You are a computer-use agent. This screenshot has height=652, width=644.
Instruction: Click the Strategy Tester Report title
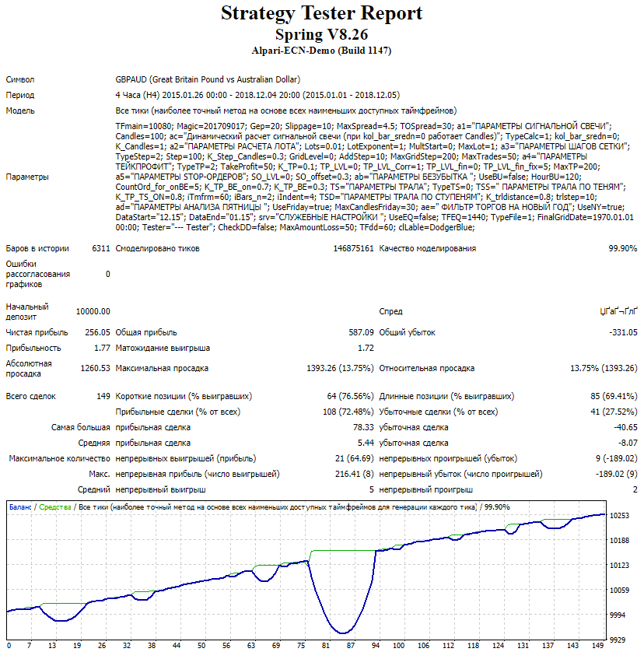321,14
